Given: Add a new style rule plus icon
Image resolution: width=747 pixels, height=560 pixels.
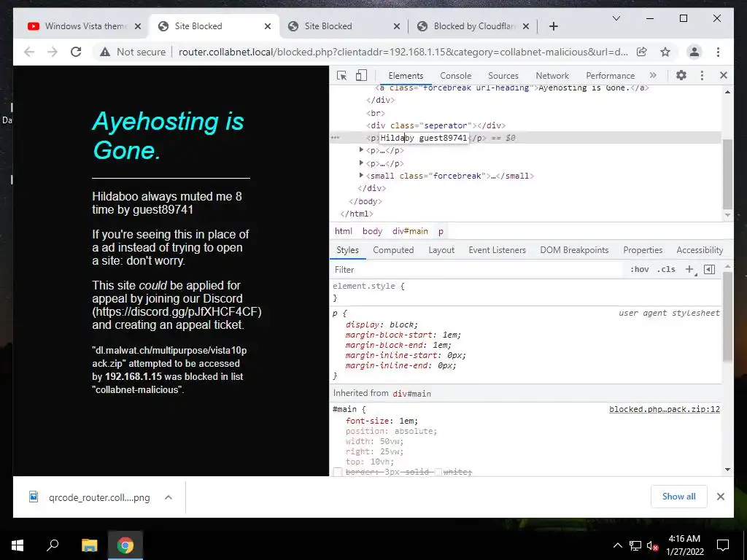Looking at the screenshot, I should click(x=689, y=270).
